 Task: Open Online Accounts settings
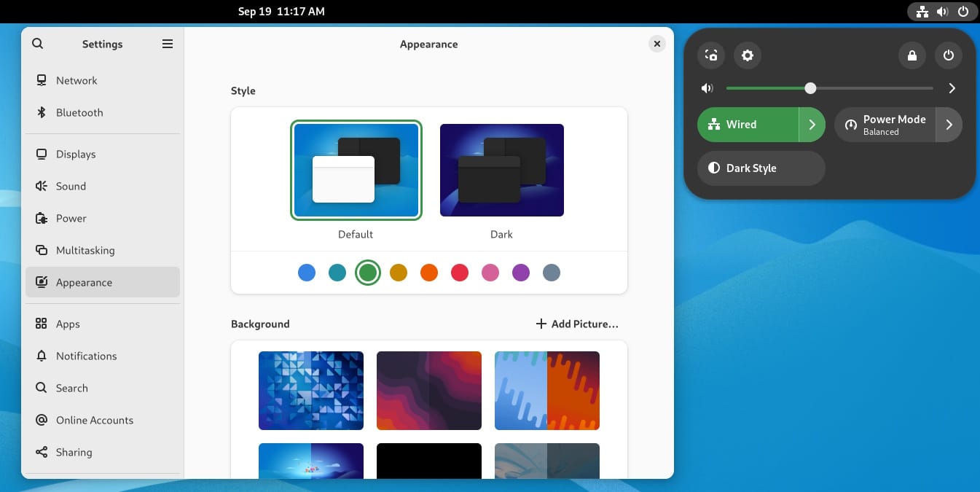click(95, 420)
